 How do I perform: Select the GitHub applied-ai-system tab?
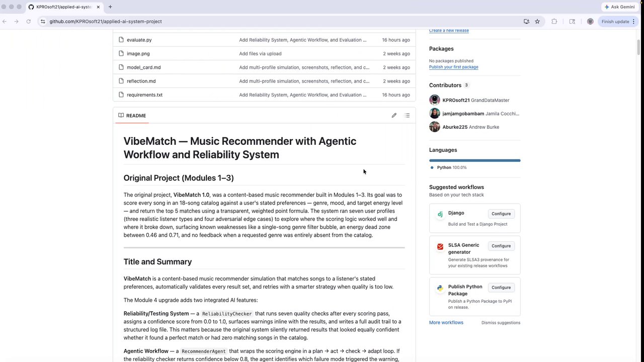[x=64, y=7]
